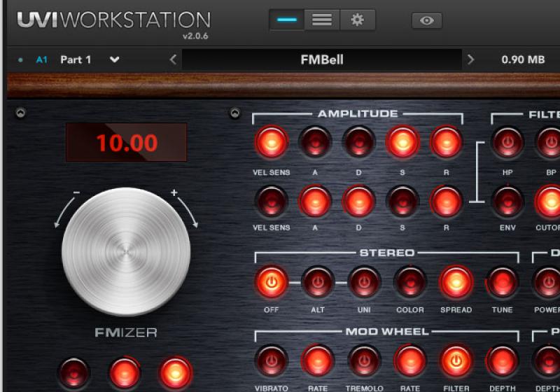Click the mod wheel VIBRATO button
The image size is (560, 392).
[271, 360]
